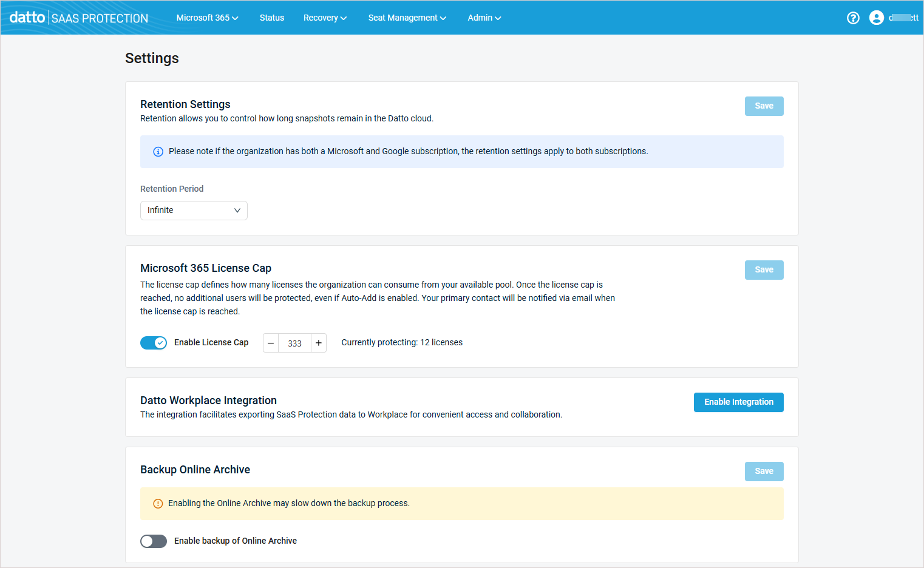The width and height of the screenshot is (924, 568).
Task: Turn on Enable backup of Online Archive
Action: (x=154, y=541)
